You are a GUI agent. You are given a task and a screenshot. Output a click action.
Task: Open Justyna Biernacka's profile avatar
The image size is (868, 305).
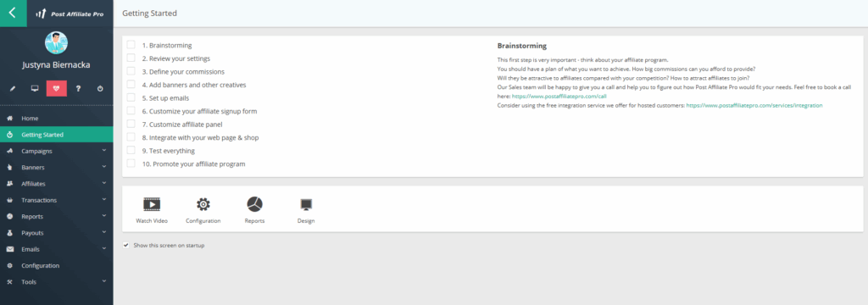[x=56, y=42]
